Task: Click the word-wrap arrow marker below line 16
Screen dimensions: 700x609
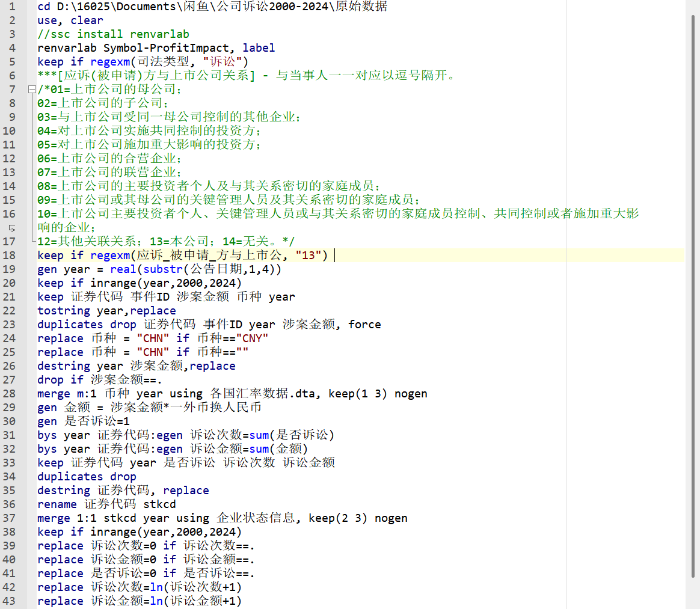Action: pos(12,228)
